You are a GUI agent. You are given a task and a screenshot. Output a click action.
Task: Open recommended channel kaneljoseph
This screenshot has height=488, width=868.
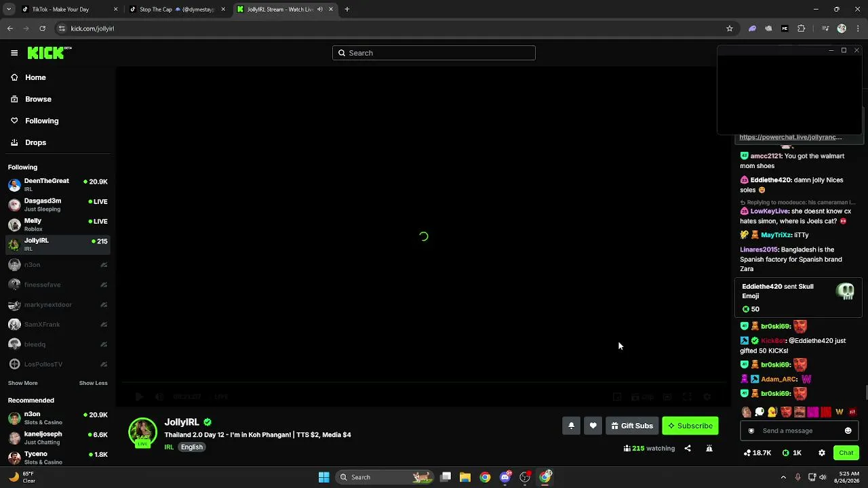click(58, 438)
